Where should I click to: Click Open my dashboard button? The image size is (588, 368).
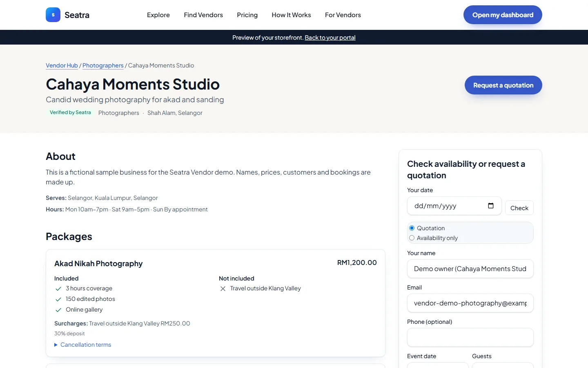coord(503,15)
